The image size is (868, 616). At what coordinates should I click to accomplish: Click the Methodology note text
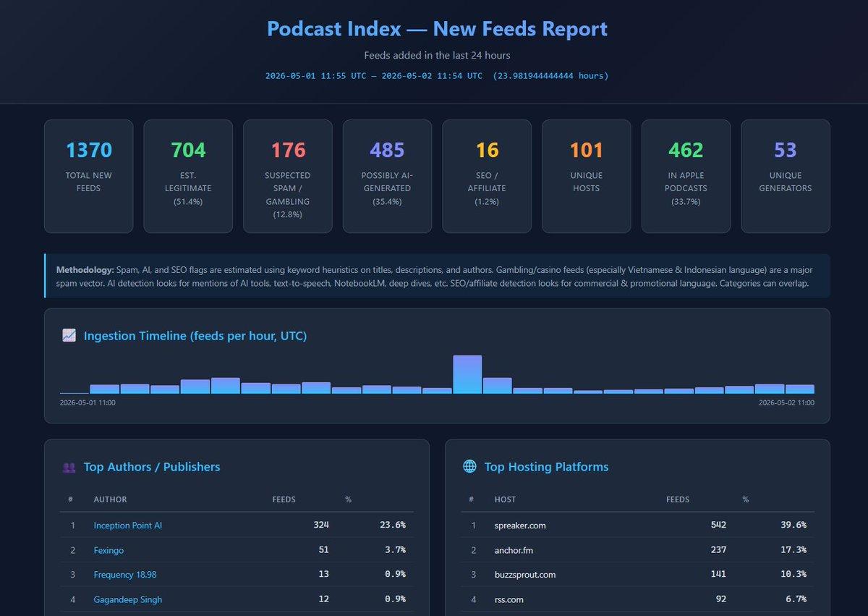[437, 276]
